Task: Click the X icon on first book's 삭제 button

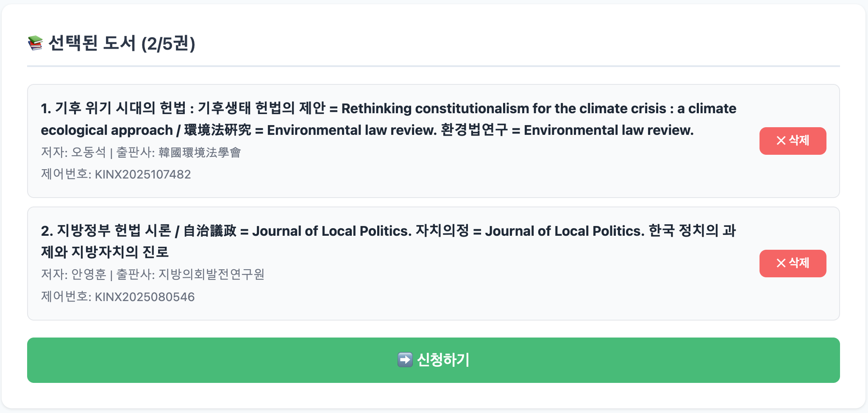Action: pos(781,141)
